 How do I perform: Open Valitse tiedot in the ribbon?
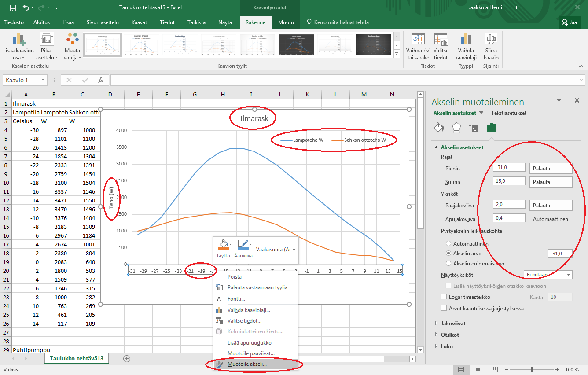441,40
